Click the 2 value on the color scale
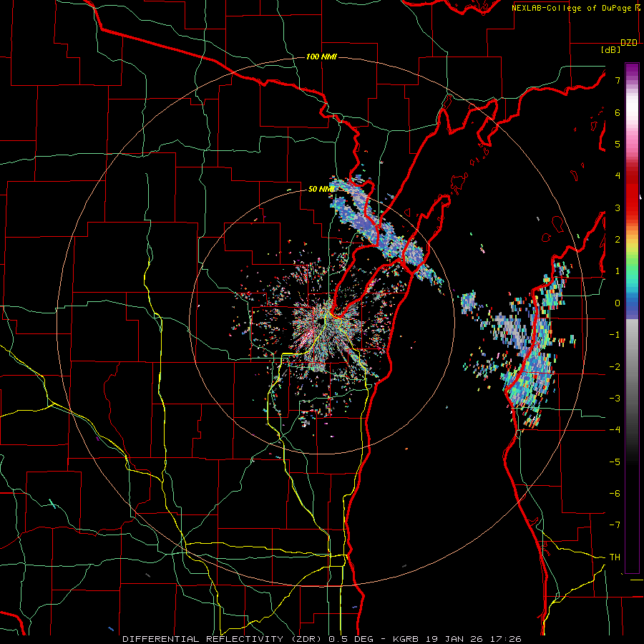The height and width of the screenshot is (644, 644). pyautogui.click(x=618, y=240)
